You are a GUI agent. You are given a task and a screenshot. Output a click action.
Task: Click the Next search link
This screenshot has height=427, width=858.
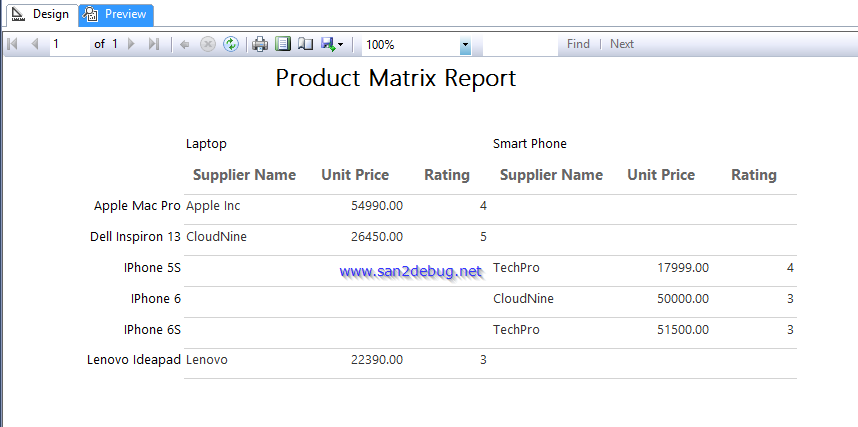point(622,44)
